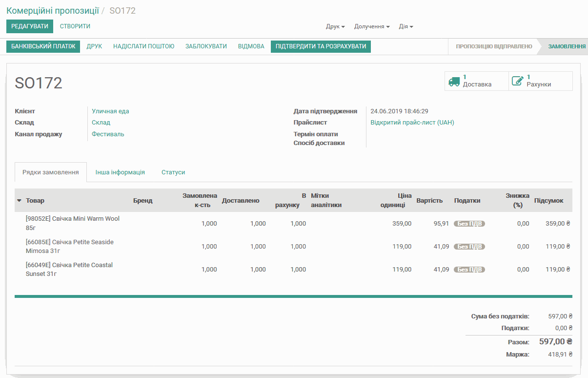Open the Долучення dropdown menu
This screenshot has height=378, width=588.
click(x=372, y=26)
